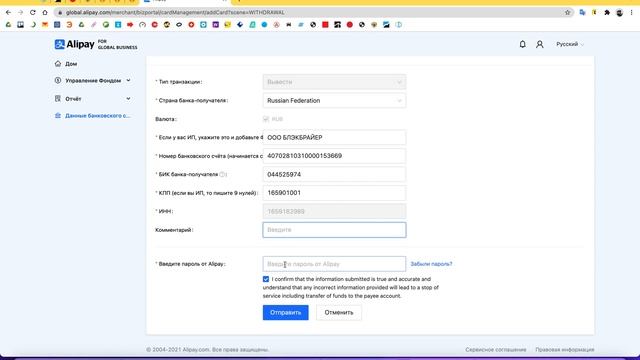
Task: Click the browser forward arrow
Action: coord(20,13)
